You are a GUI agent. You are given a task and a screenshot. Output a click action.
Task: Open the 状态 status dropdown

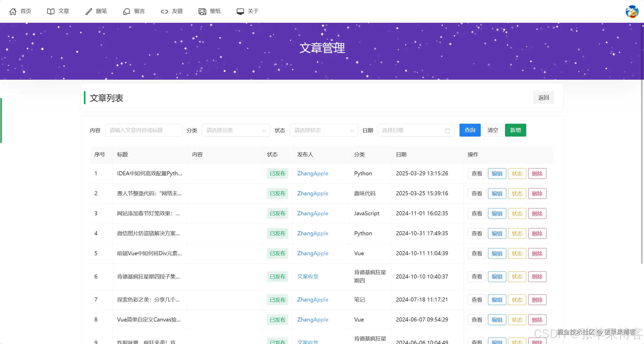tap(324, 130)
